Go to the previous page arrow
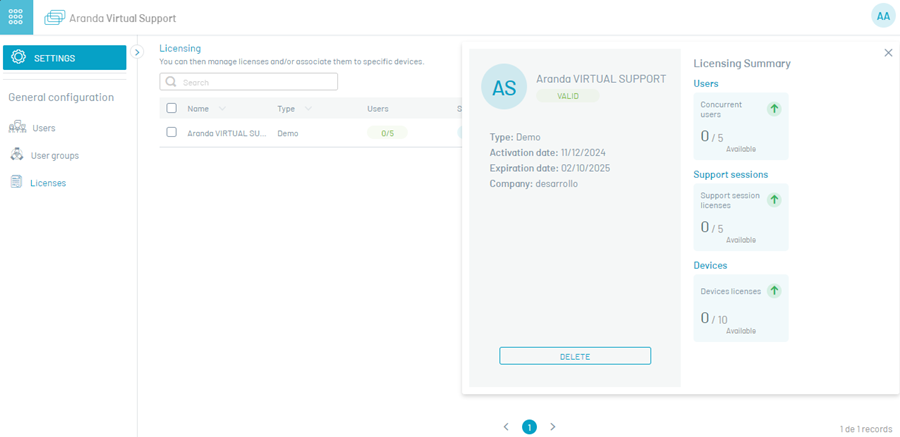Viewport: 900px width, 437px height. [x=506, y=427]
